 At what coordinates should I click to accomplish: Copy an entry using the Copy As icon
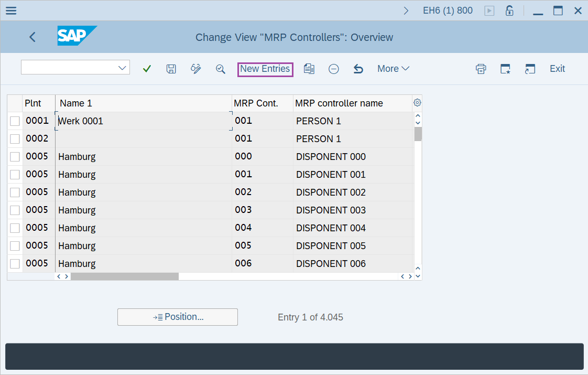[309, 69]
